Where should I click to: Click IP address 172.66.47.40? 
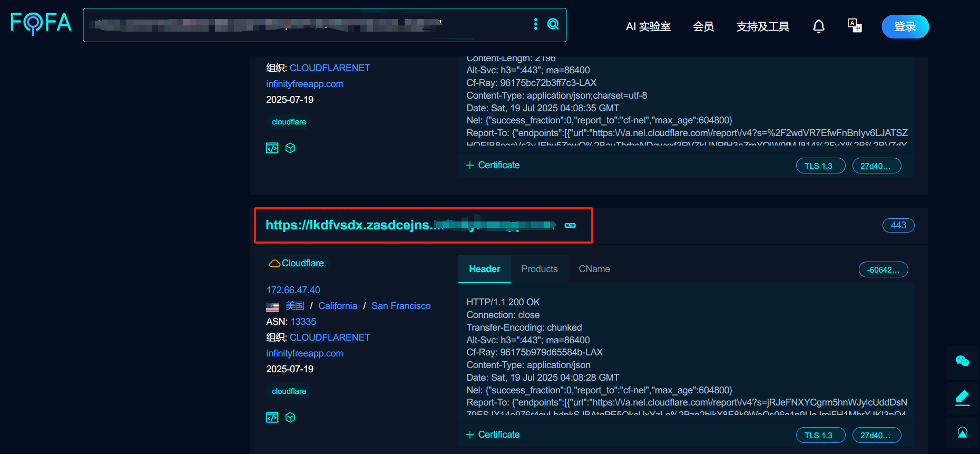(293, 290)
